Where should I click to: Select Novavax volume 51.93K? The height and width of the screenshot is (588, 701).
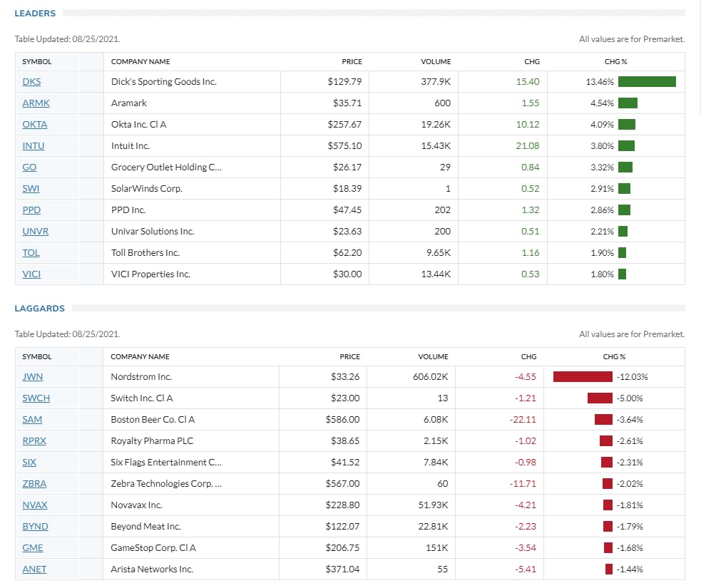click(x=433, y=505)
